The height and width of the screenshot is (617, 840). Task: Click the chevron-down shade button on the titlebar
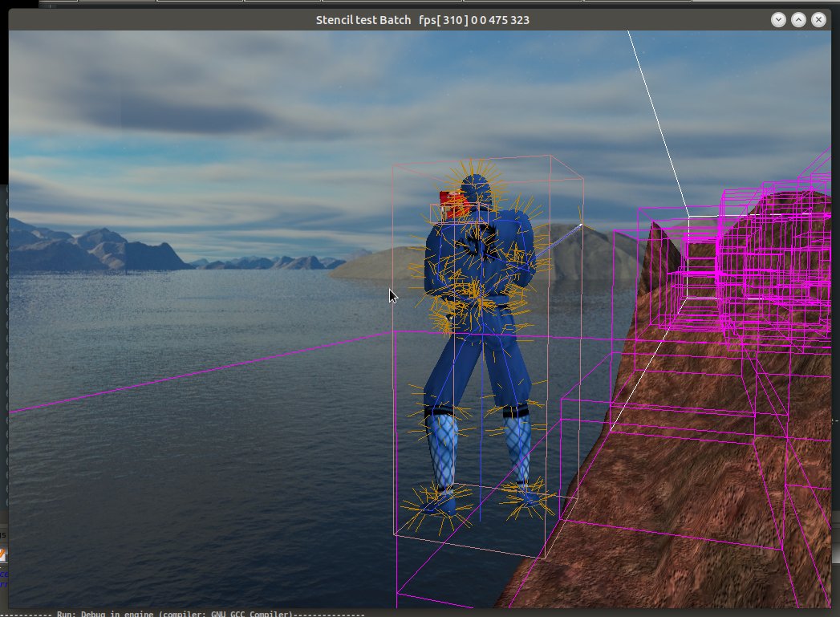[x=777, y=19]
